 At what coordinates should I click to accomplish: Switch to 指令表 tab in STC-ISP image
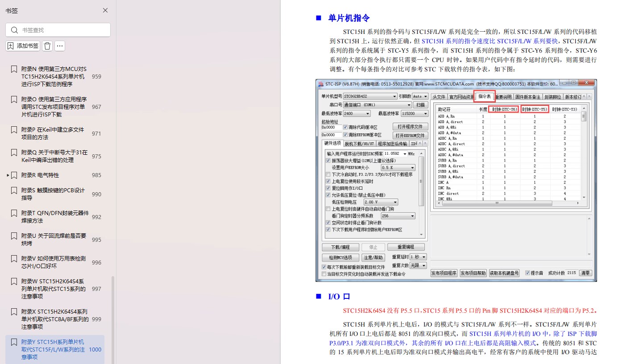(x=484, y=96)
